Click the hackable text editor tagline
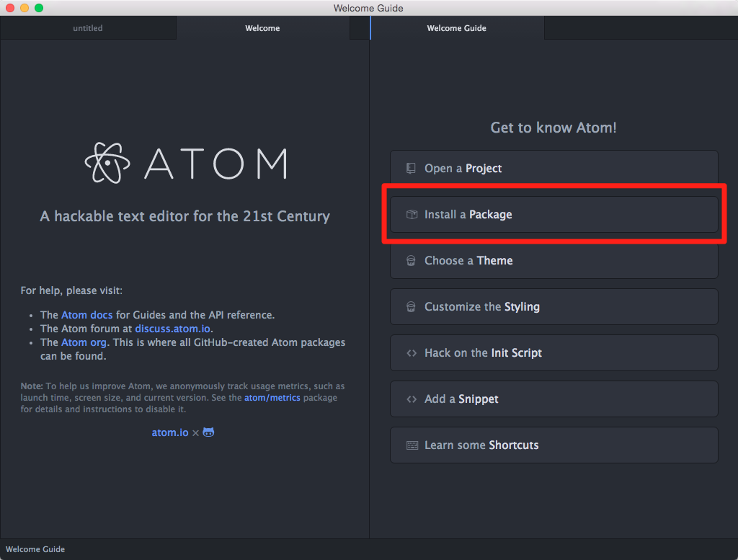The image size is (738, 560). pos(185,216)
